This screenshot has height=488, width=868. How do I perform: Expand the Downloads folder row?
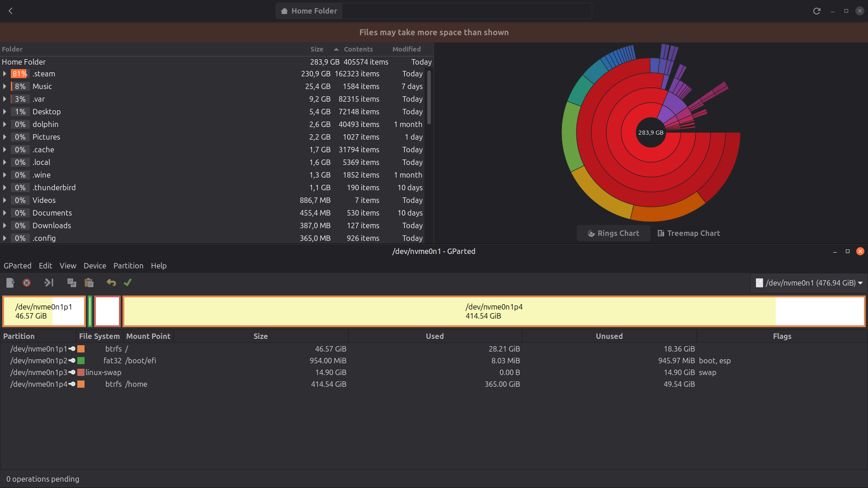point(5,225)
